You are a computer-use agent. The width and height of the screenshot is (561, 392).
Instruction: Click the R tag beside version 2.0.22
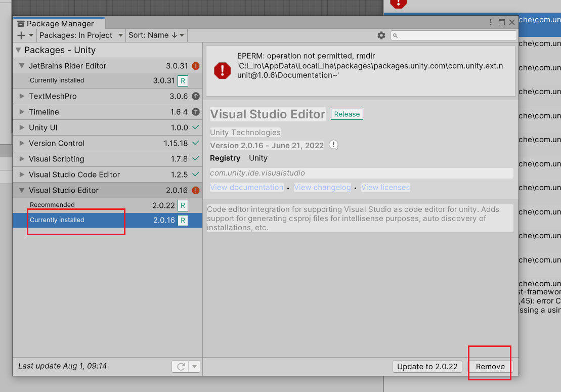click(x=183, y=205)
